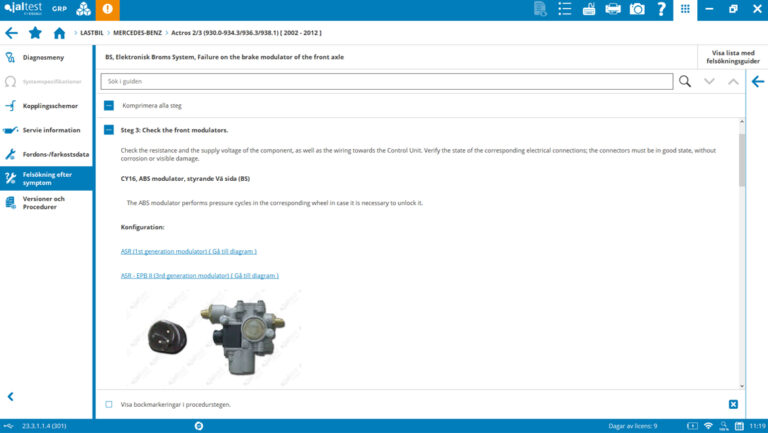Open Fordons-/farkostsdata in sidebar
Viewport: 768px width, 433px height.
[x=46, y=154]
